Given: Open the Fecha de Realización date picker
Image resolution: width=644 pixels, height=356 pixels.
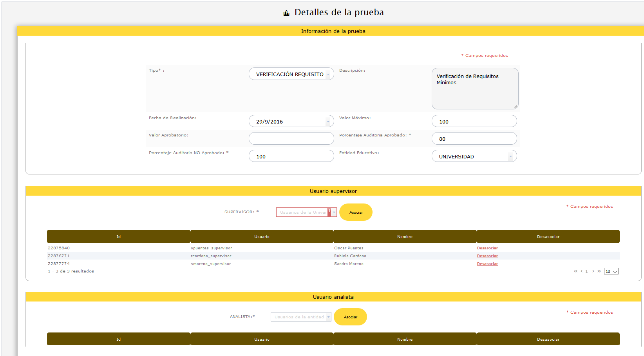Looking at the screenshot, I should tap(291, 122).
